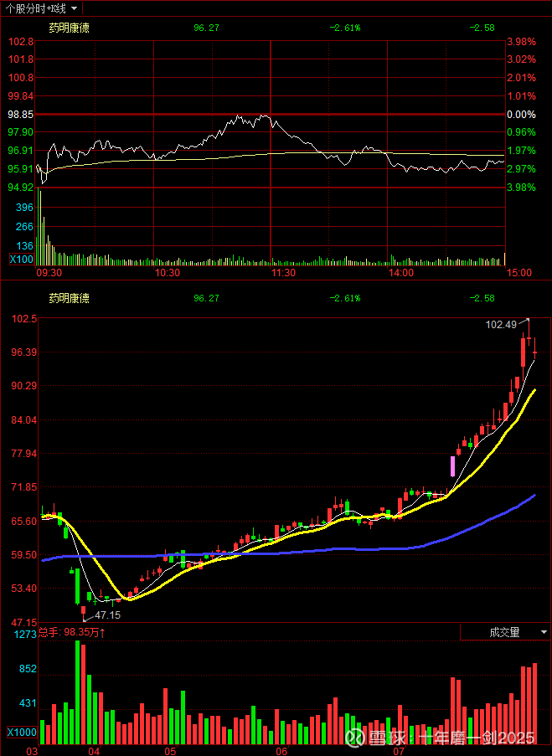
Task: Click the 90.29 K-line axis label
Action: coord(24,386)
